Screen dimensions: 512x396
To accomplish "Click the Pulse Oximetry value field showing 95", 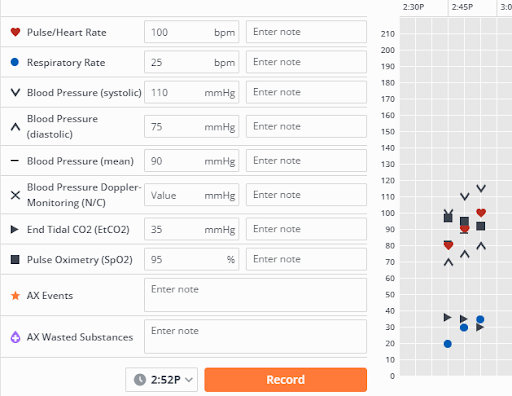I will (x=192, y=259).
